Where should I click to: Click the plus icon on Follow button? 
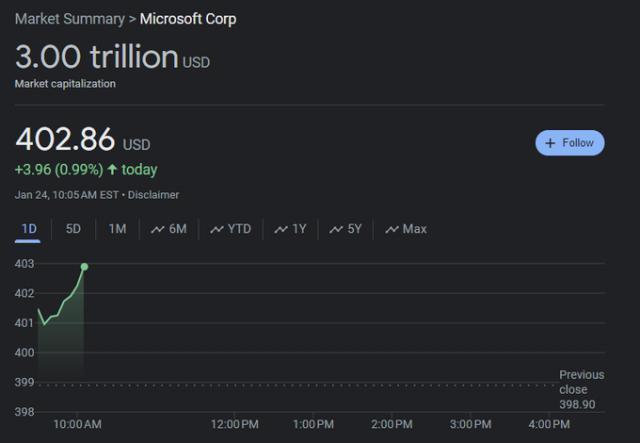pos(550,143)
